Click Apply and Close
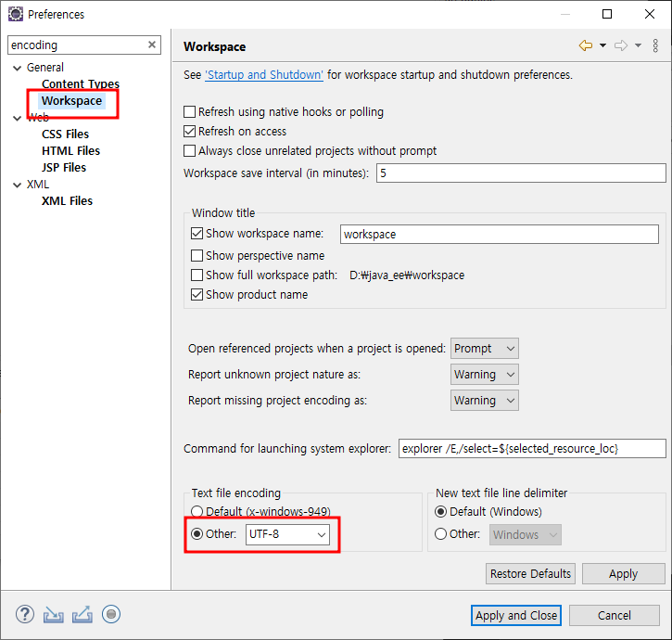 (516, 615)
